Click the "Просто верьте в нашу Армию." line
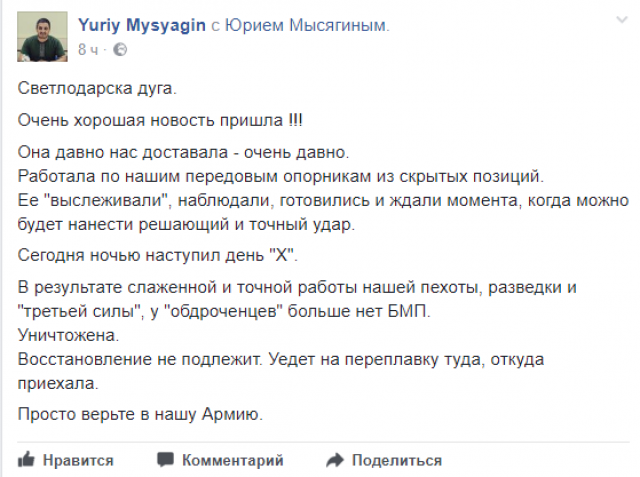Screen dimensions: 640x477 pos(140,415)
